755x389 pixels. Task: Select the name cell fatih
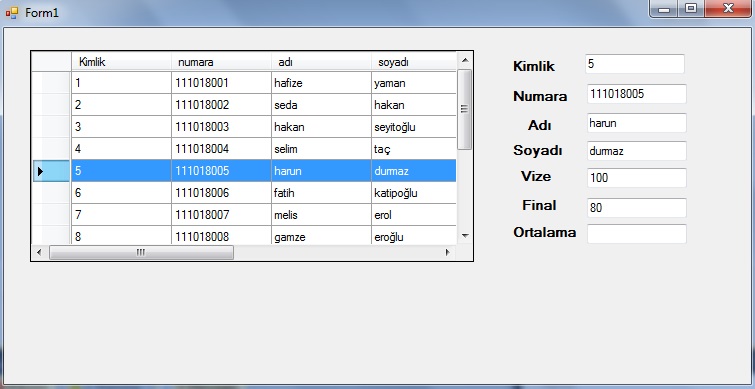coord(321,193)
